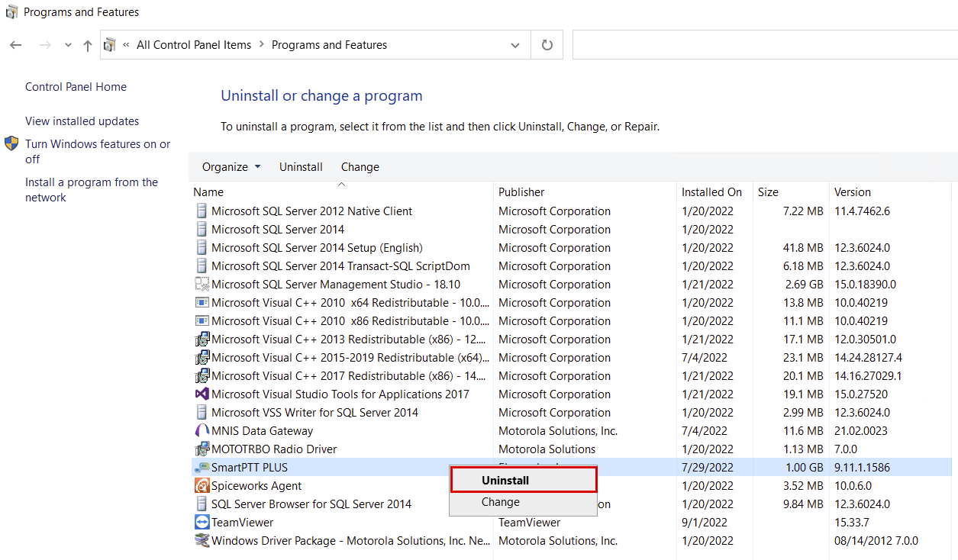Click Motorola Solutions, Inc. publisher for MNIS
958x560 pixels.
pyautogui.click(x=558, y=431)
